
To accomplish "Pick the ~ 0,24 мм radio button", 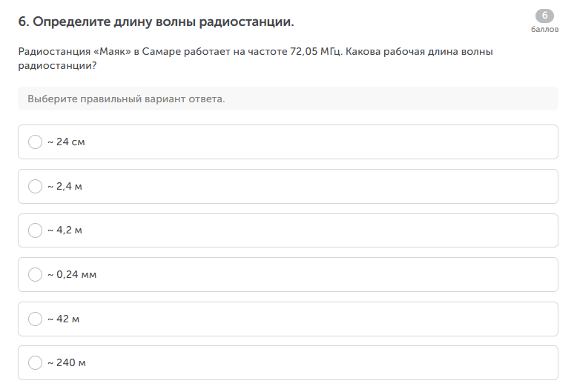I will click(35, 275).
